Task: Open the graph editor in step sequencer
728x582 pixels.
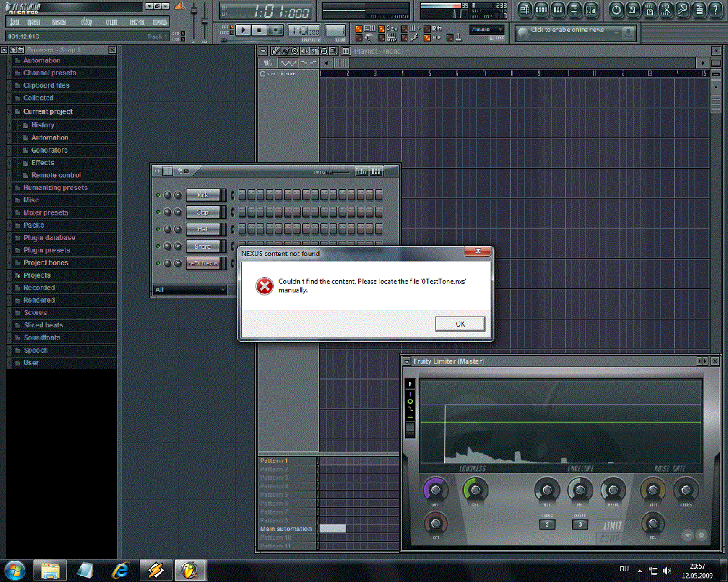Action: tap(361, 171)
